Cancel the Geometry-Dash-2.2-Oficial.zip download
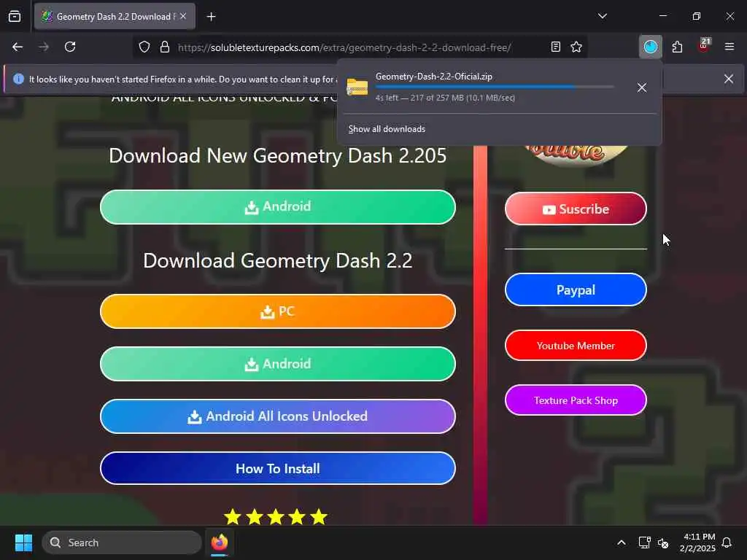747x560 pixels. (x=642, y=87)
